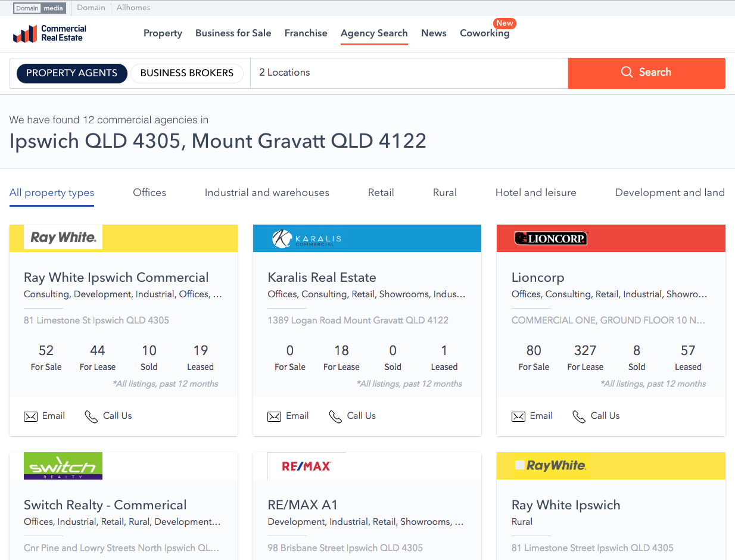Open the Lioncorp agency title
Image resolution: width=735 pixels, height=560 pixels.
538,278
